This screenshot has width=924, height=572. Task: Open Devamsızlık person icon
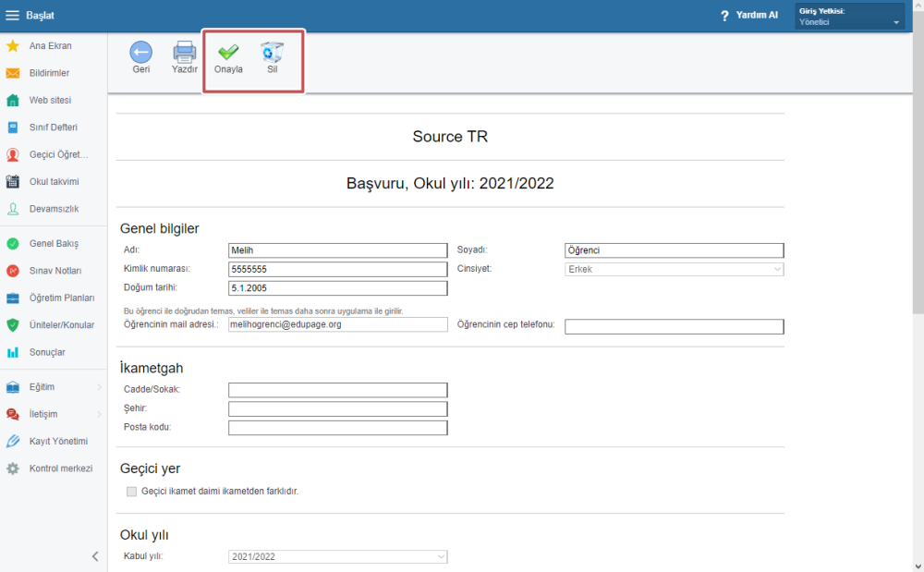tap(12, 209)
